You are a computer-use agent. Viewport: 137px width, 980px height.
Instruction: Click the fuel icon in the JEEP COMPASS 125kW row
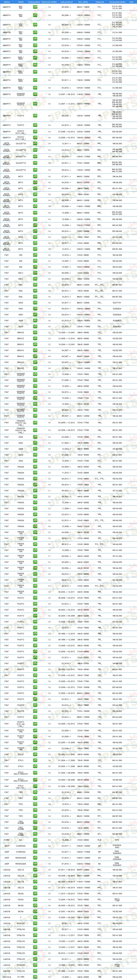click(35, 852)
